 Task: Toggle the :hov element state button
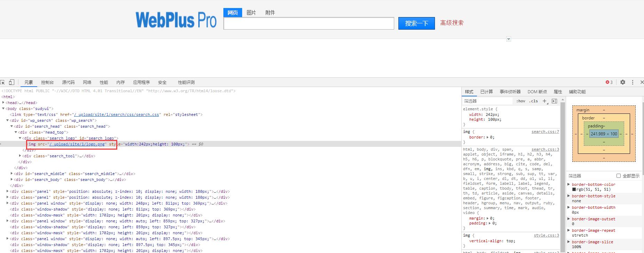click(x=521, y=101)
